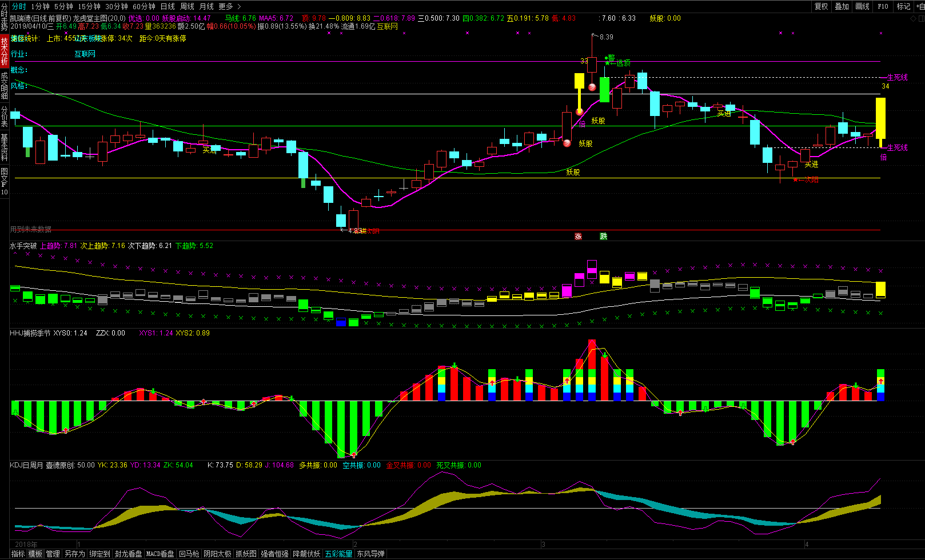Open the 图文F10 sidebar tab

tap(5, 181)
